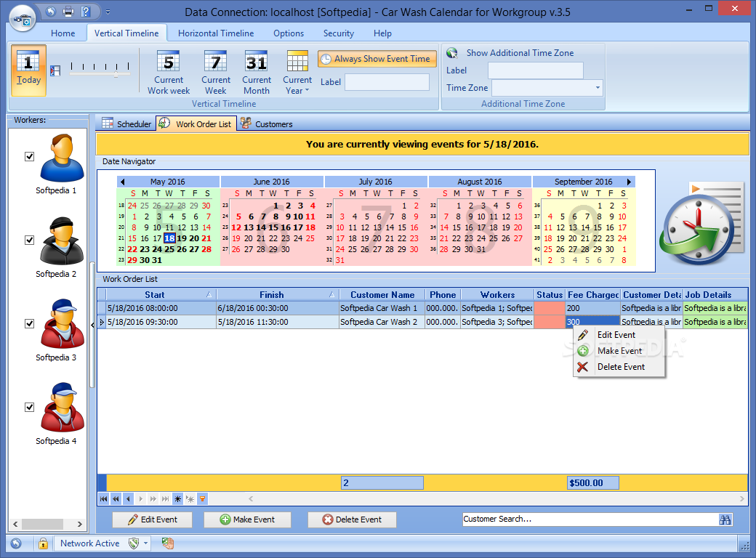Go to previous record in navigator
This screenshot has width=756, height=558.
(128, 499)
